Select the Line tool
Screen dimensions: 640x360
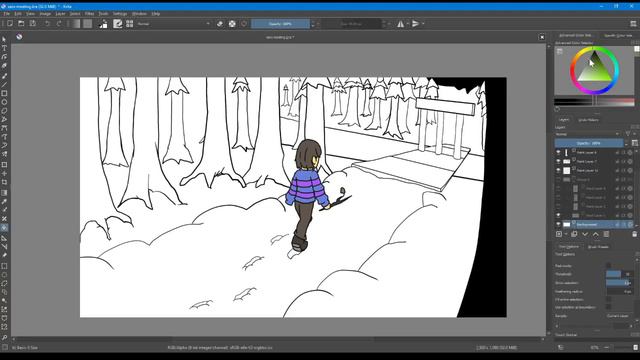pos(4,85)
